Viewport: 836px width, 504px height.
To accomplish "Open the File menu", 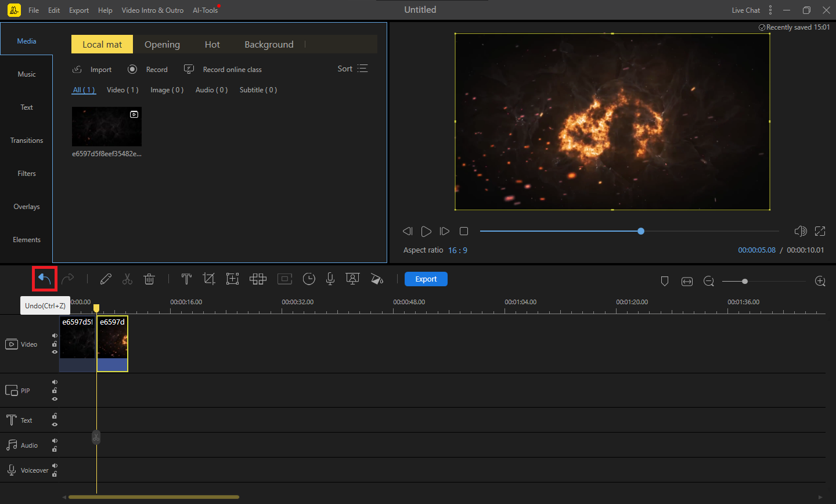I will click(34, 10).
